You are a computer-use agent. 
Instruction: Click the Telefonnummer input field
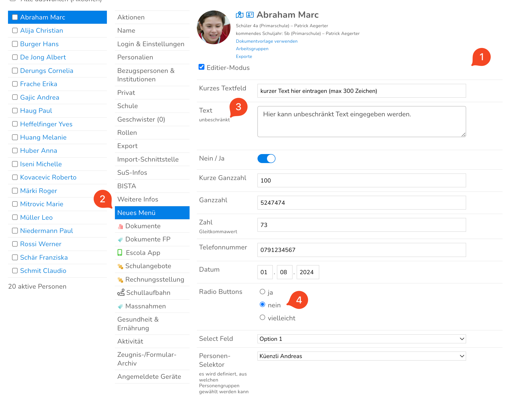[x=361, y=250]
